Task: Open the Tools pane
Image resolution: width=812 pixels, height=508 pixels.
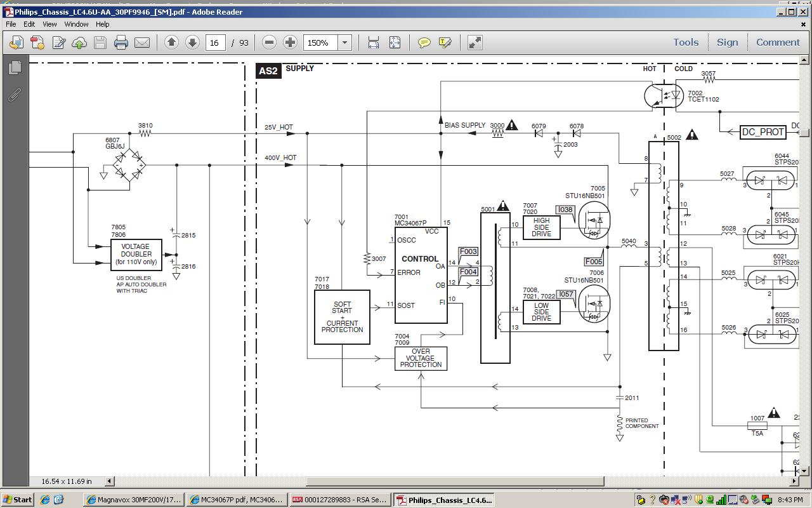Action: tap(686, 43)
